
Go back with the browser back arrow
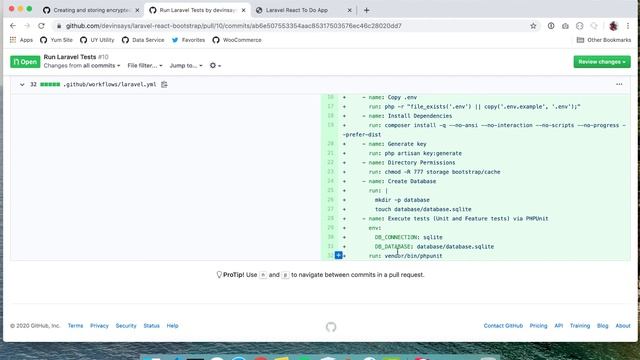[x=13, y=26]
